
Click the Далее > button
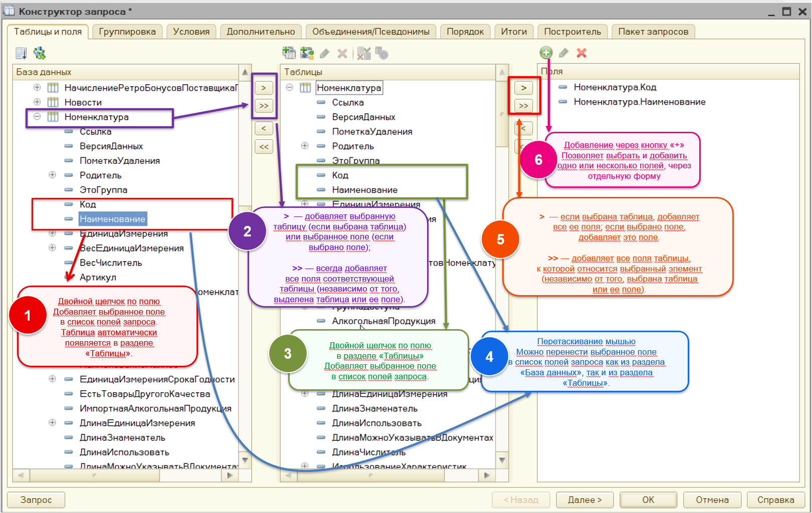pos(584,499)
